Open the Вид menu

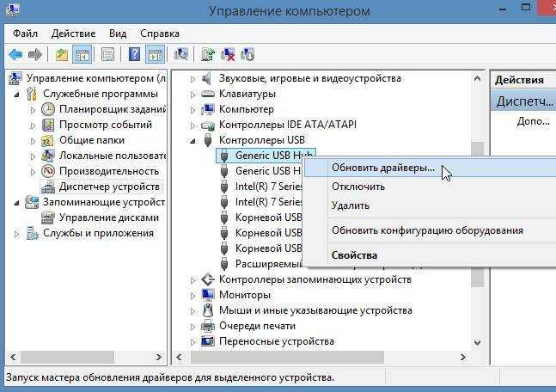pos(118,34)
